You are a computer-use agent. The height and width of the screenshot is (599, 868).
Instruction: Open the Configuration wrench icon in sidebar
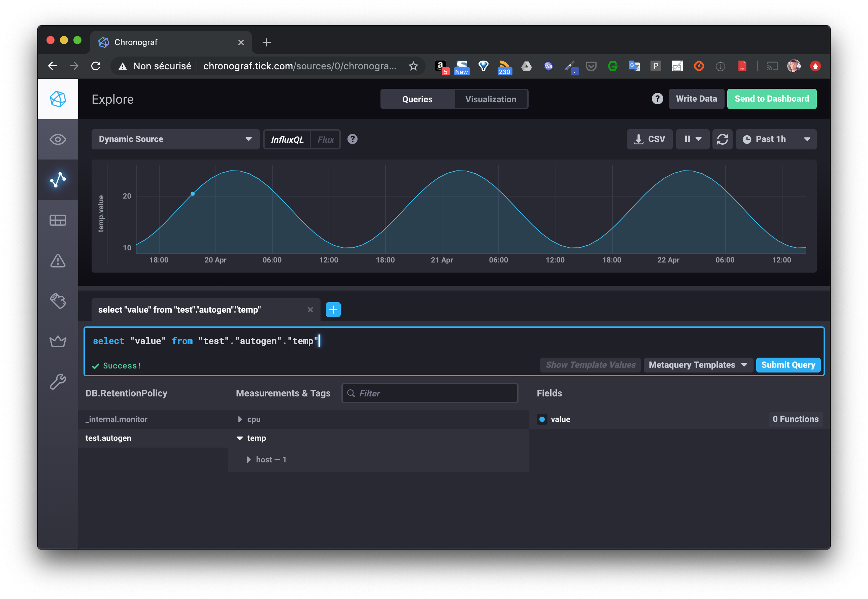click(58, 382)
